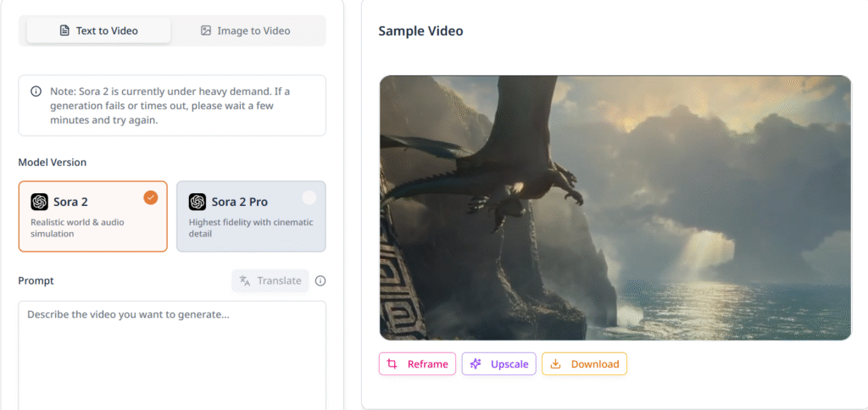Click the Upscale button label
Viewport: 868px width, 410px height.
pos(509,364)
